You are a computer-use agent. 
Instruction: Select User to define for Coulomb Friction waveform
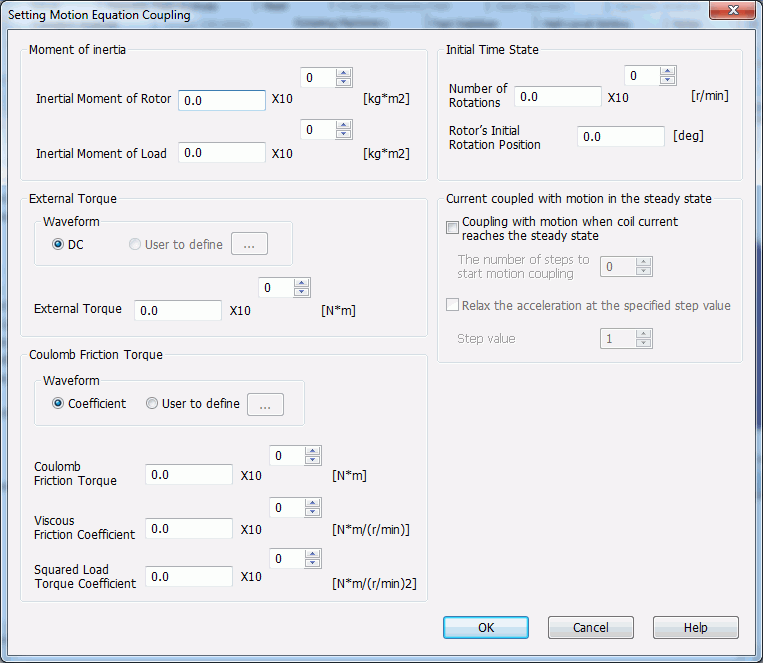(152, 404)
